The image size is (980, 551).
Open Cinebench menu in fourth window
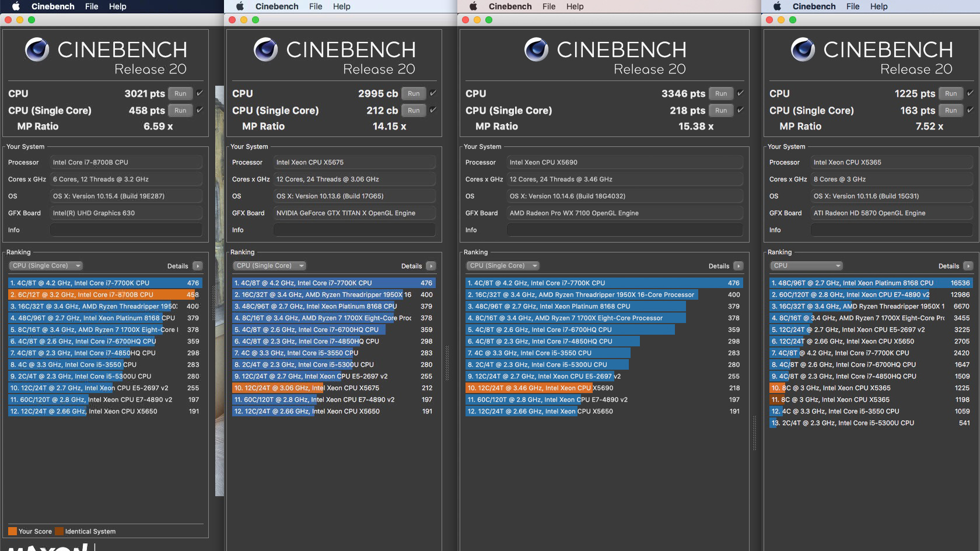[x=814, y=6]
